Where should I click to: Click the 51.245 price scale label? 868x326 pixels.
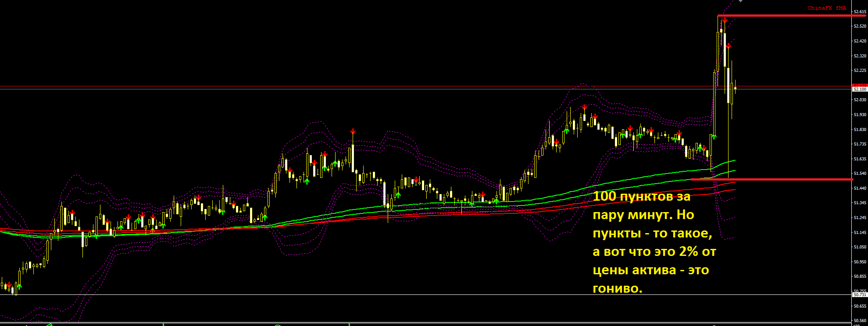(860, 218)
